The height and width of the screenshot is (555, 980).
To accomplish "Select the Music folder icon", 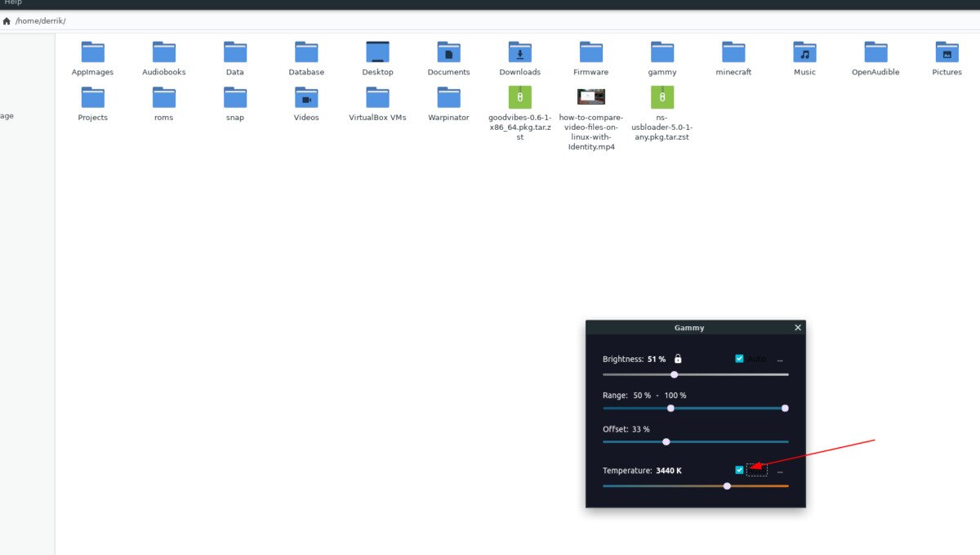I will click(804, 52).
